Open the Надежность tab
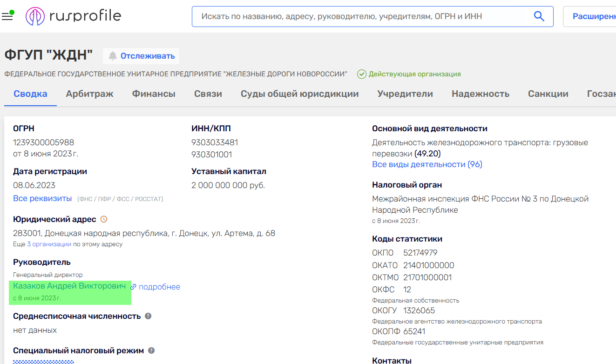Viewport: 616px width, 364px height. click(x=480, y=94)
